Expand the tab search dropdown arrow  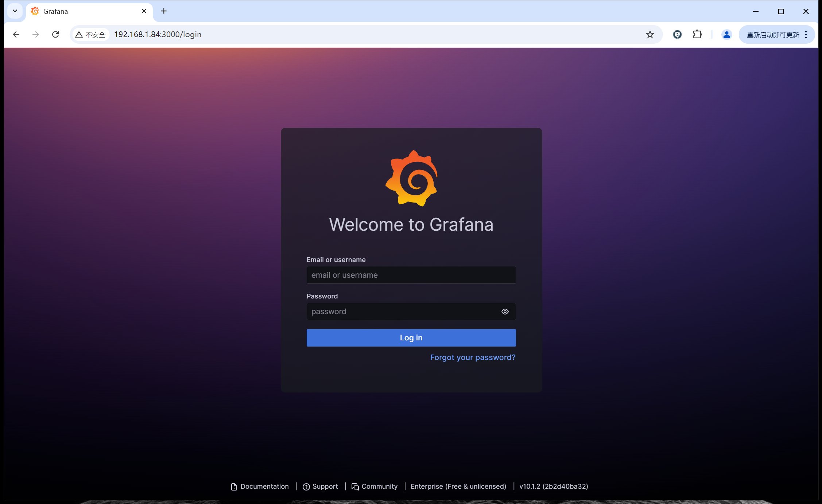tap(15, 11)
